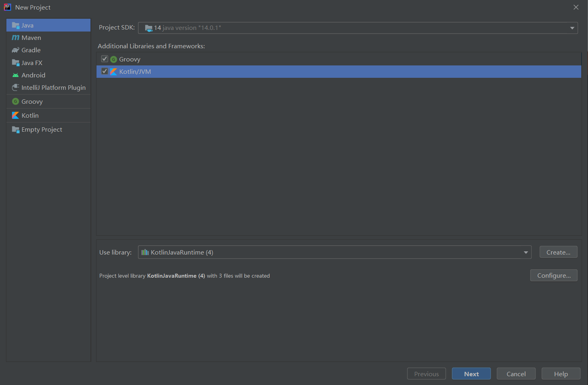Click the IntelliJ Platform Plugin icon
The image size is (588, 385).
point(16,87)
